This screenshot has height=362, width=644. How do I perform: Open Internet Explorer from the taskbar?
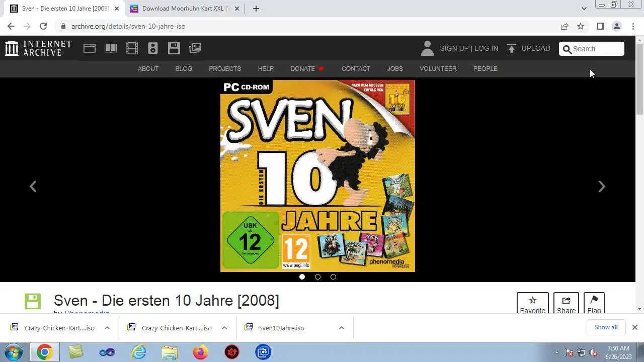(138, 352)
